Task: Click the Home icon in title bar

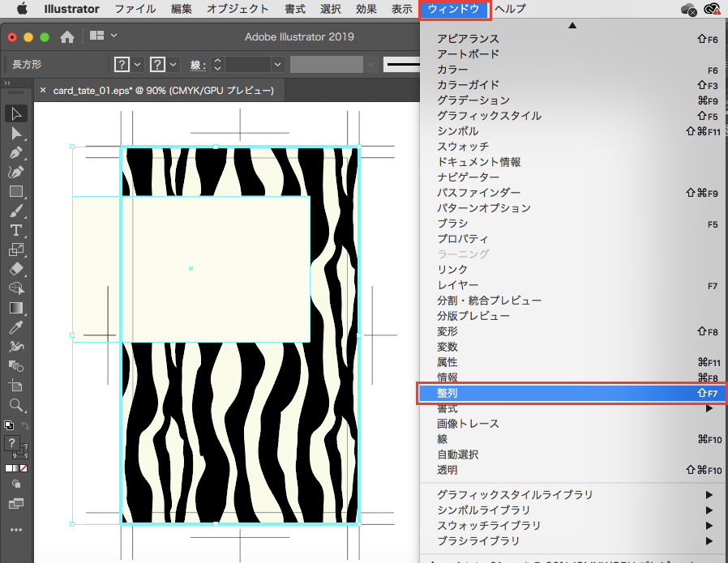Action: click(68, 36)
